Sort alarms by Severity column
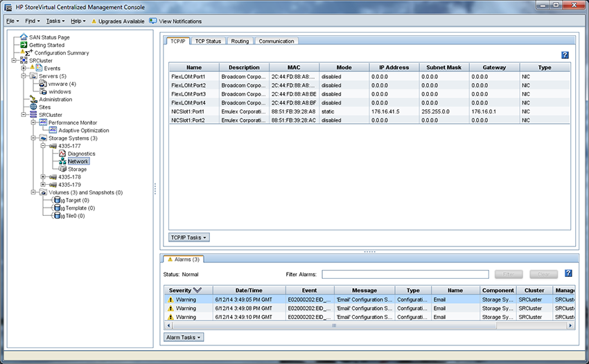Viewport: 589px width, 364px height. [188, 290]
